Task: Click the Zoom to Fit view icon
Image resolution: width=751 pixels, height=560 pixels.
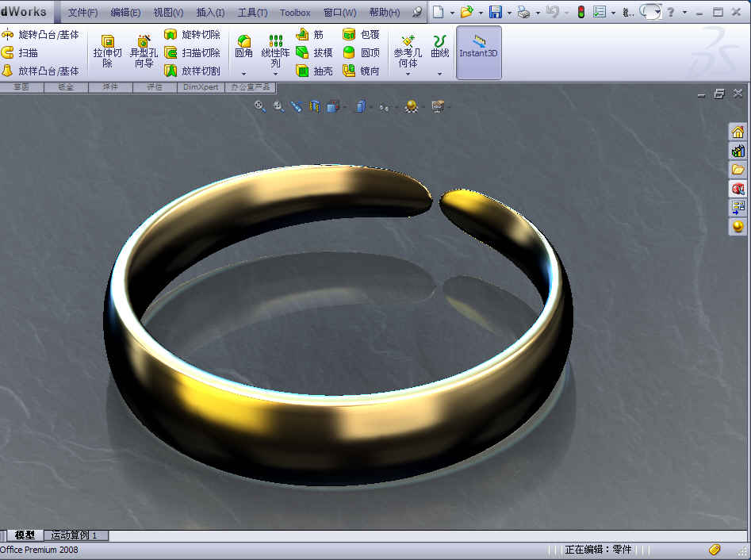Action: 259,106
